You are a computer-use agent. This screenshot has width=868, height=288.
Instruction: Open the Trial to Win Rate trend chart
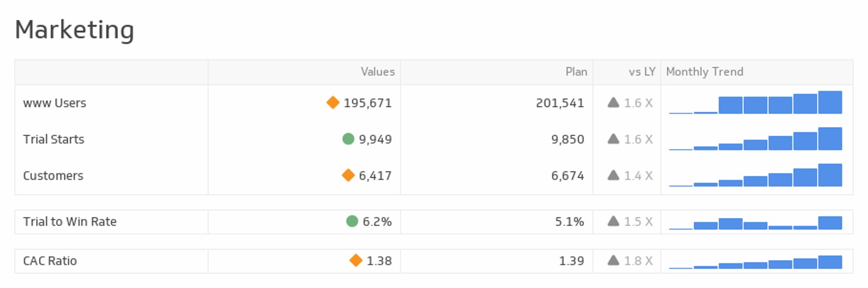coord(755,222)
